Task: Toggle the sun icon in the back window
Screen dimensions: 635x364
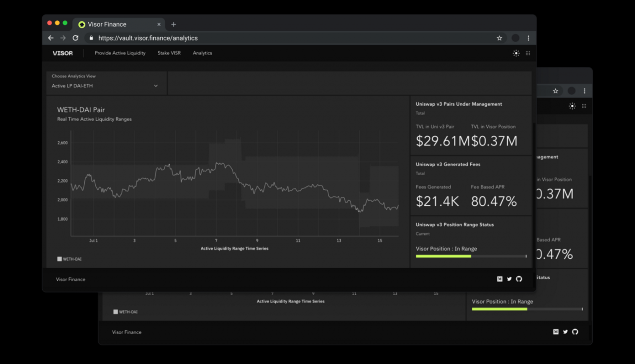Action: (x=572, y=106)
